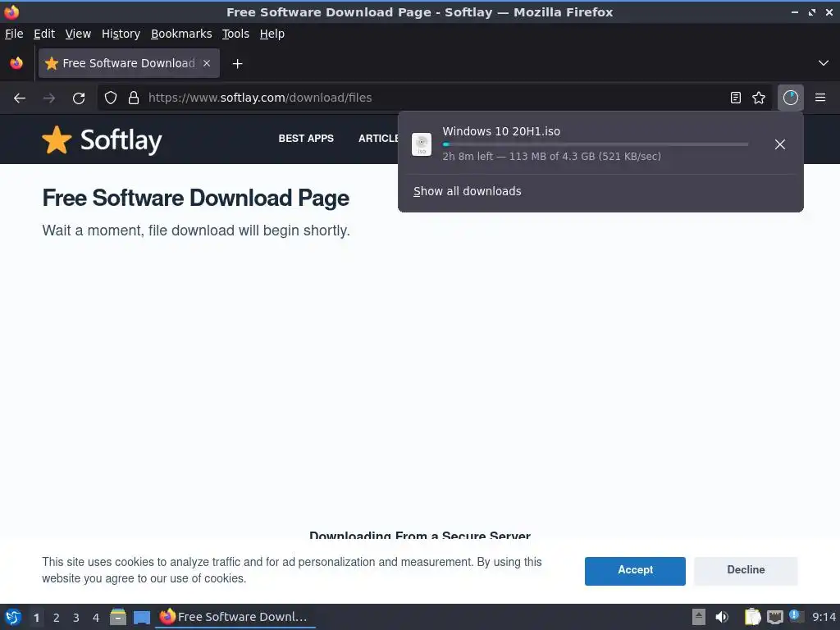This screenshot has width=840, height=630.
Task: Click the download progress bar
Action: 596,144
